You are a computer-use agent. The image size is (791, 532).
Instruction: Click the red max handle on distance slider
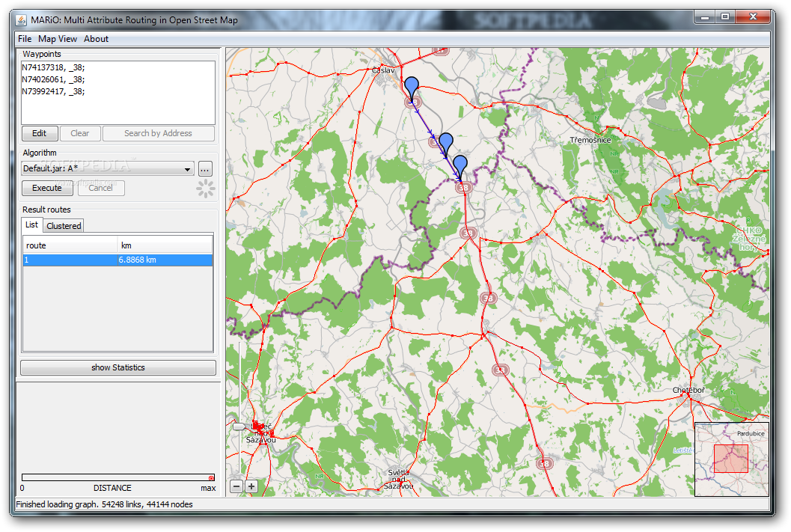[211, 477]
